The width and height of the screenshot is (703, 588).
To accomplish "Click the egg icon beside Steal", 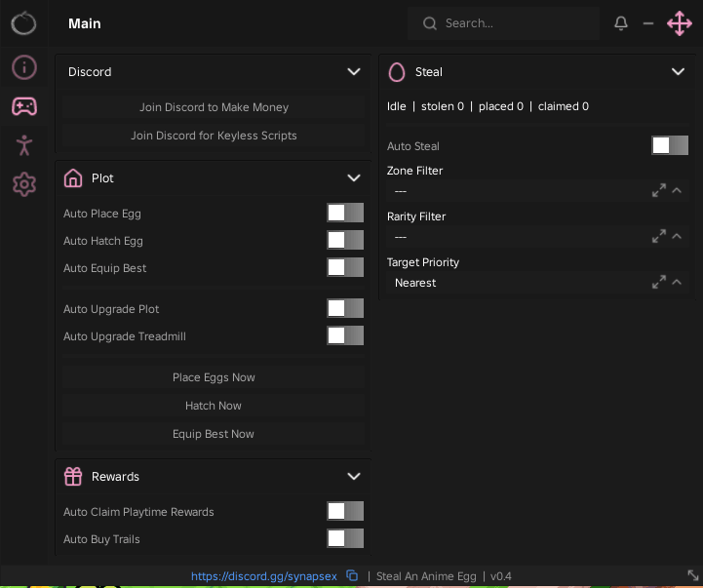I will tap(397, 72).
